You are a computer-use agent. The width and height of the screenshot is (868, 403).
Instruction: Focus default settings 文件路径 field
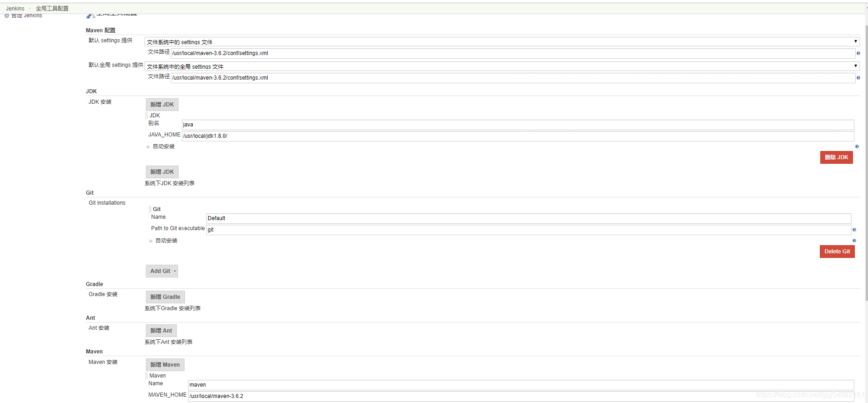(x=513, y=53)
